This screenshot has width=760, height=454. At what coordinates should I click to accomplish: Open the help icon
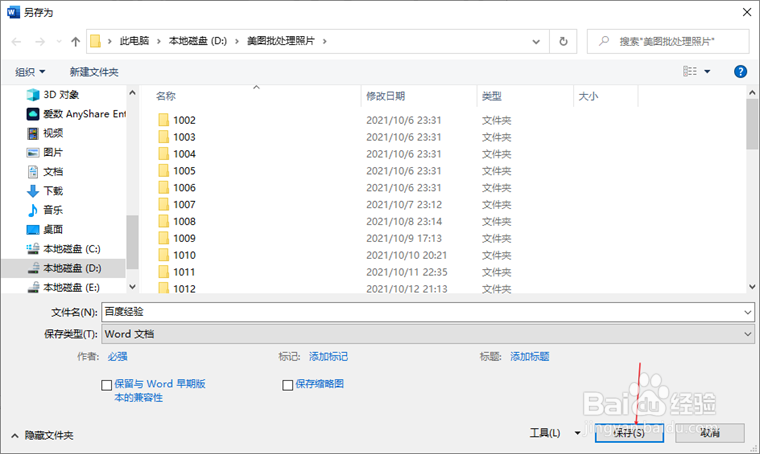[x=740, y=72]
